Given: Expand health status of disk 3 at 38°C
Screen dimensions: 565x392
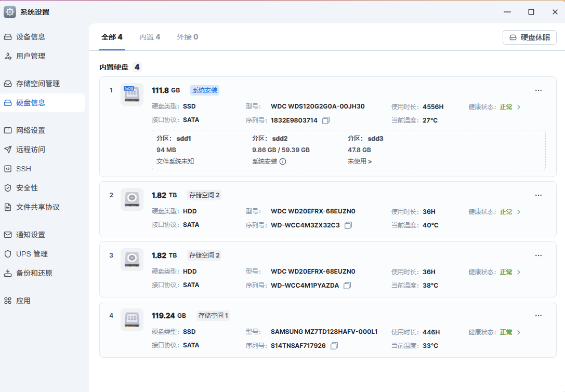Looking at the screenshot, I should pyautogui.click(x=519, y=272).
